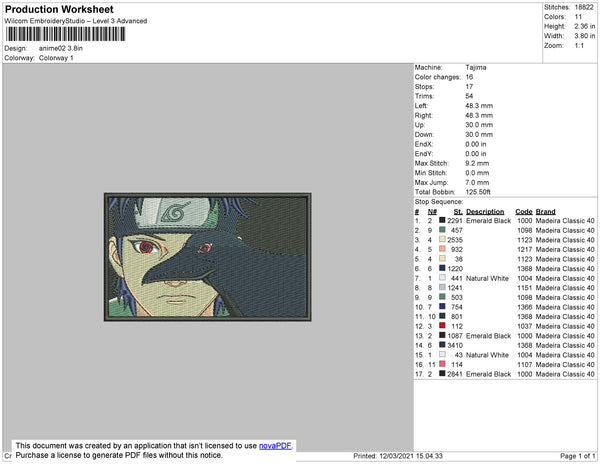The width and height of the screenshot is (600, 464).
Task: Click the Machine value Tajima
Action: point(476,67)
